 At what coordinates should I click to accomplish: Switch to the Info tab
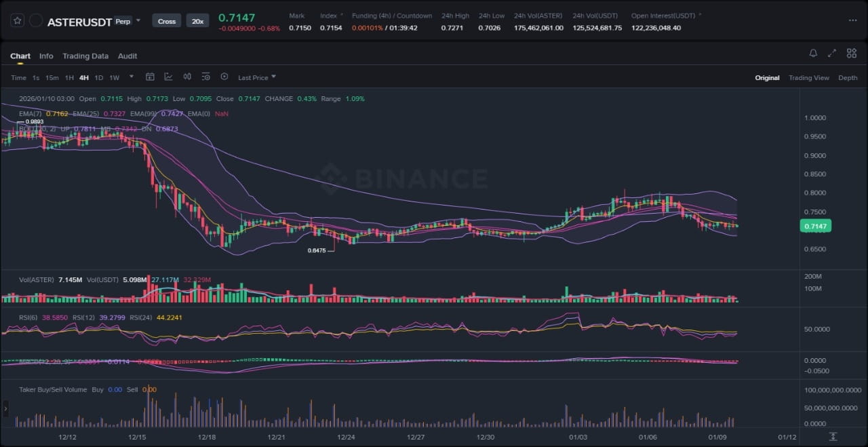tap(46, 56)
